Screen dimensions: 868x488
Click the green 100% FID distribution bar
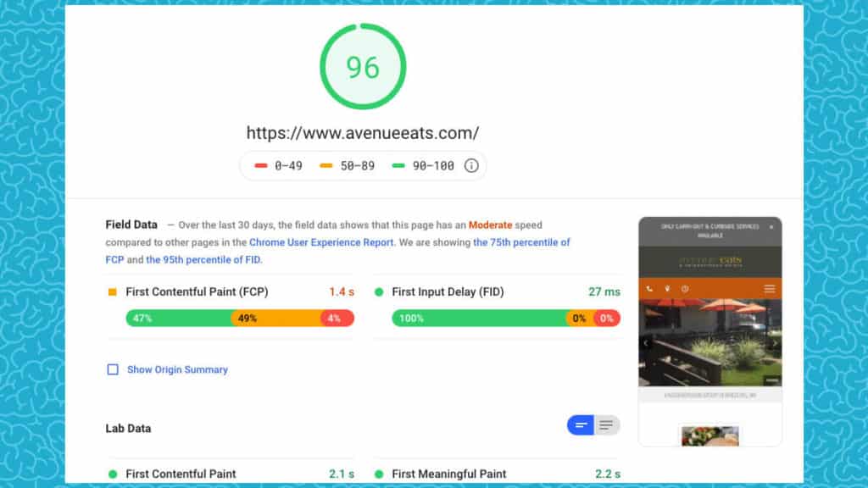[x=478, y=319]
